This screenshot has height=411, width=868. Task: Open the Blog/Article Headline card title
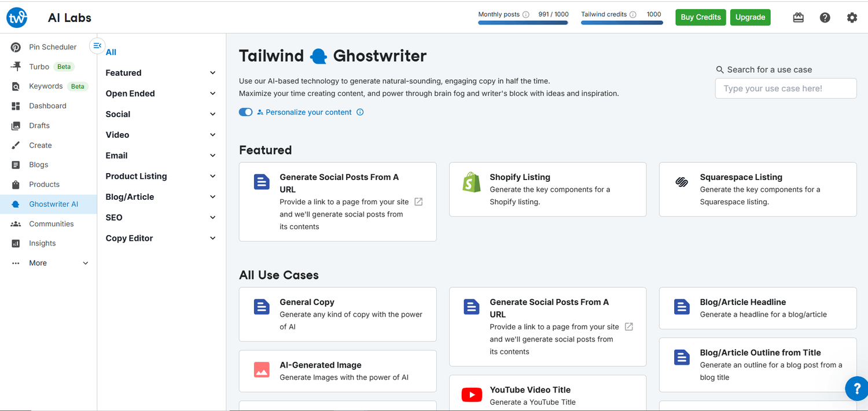[x=743, y=302]
